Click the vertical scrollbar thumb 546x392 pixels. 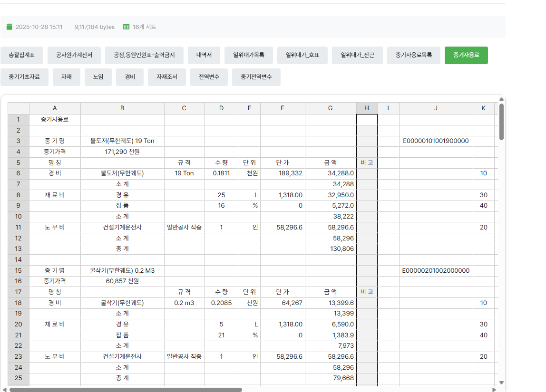tap(501, 122)
